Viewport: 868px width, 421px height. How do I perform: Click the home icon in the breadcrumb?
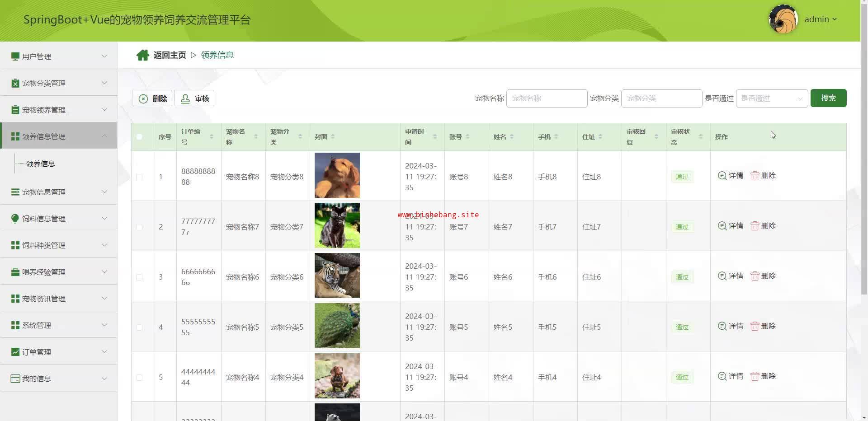click(142, 55)
